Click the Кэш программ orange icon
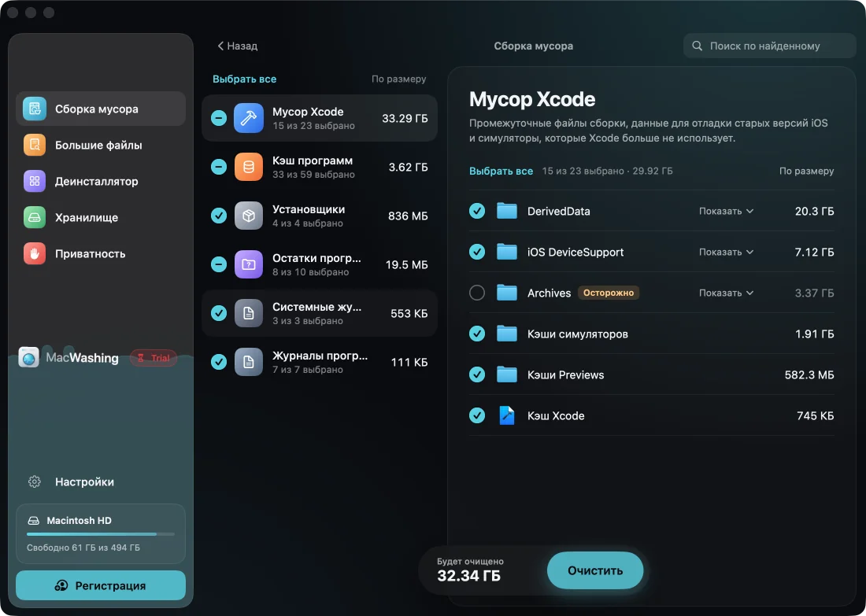866x616 pixels. (249, 167)
